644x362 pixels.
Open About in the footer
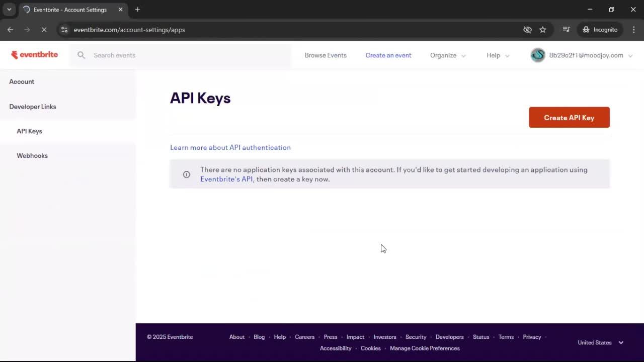coord(237,337)
